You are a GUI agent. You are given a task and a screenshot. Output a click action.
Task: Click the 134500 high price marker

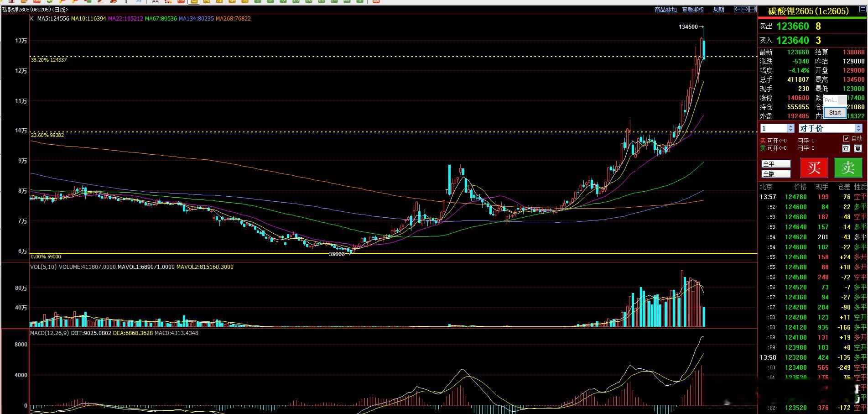688,27
